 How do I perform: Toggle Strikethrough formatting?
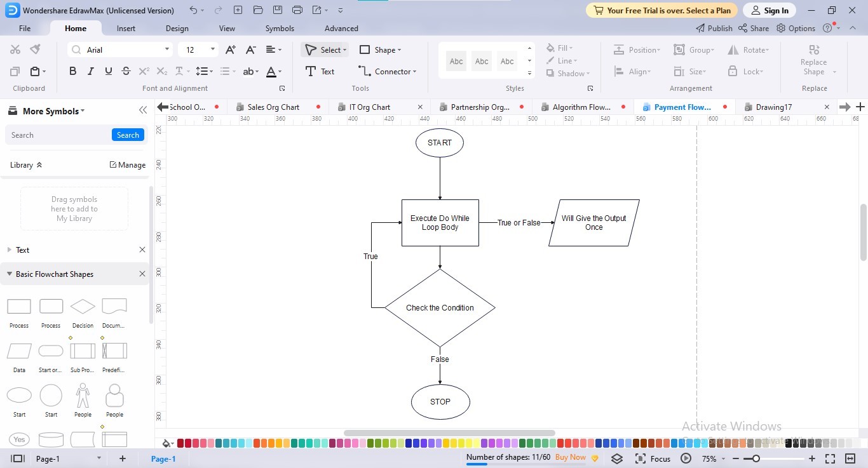126,71
